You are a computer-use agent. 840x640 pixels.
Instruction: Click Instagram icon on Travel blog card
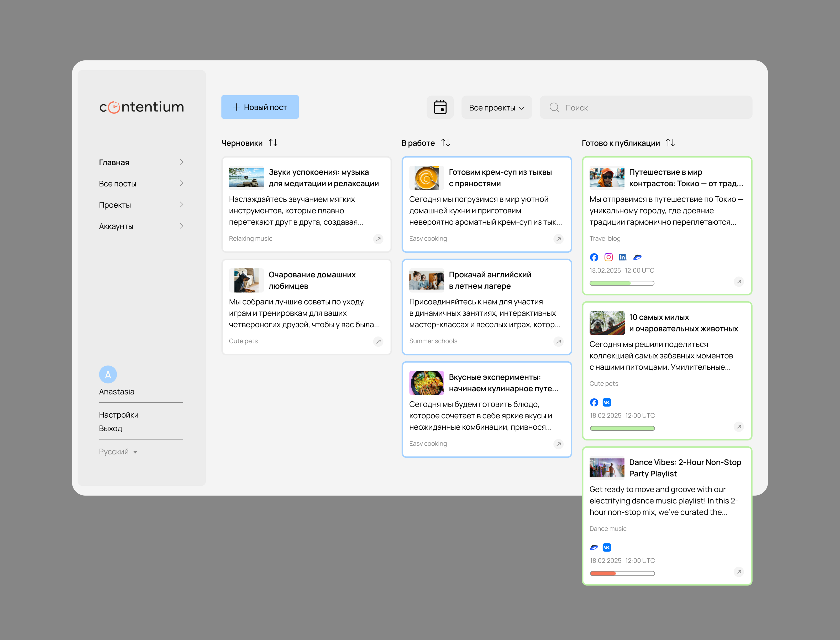pyautogui.click(x=608, y=258)
